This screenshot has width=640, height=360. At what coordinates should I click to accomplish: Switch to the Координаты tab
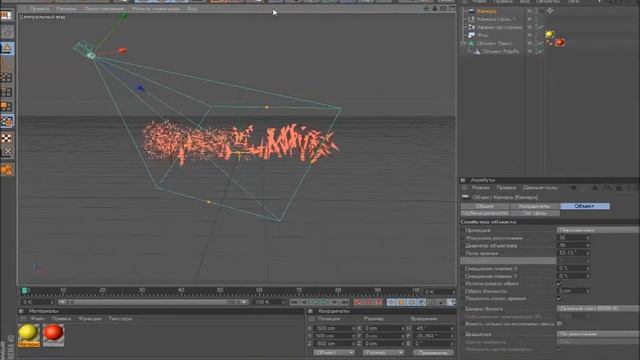point(535,206)
